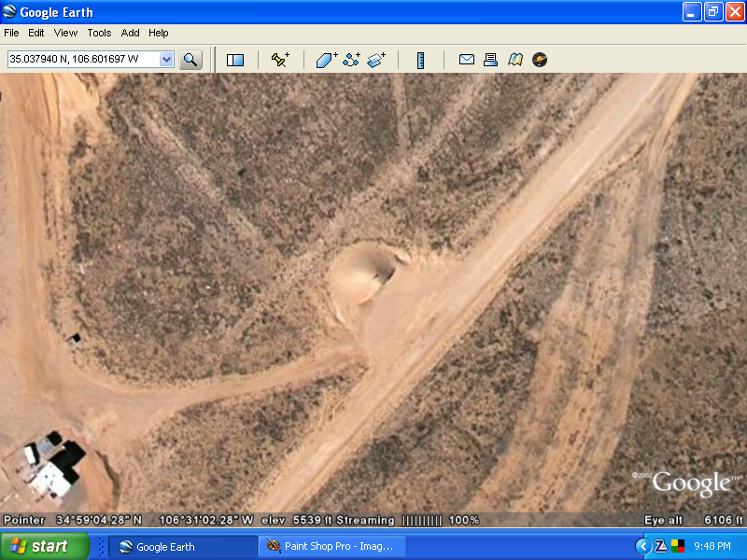The image size is (747, 560).
Task: Toggle the sidebar panel icon
Action: (x=235, y=60)
